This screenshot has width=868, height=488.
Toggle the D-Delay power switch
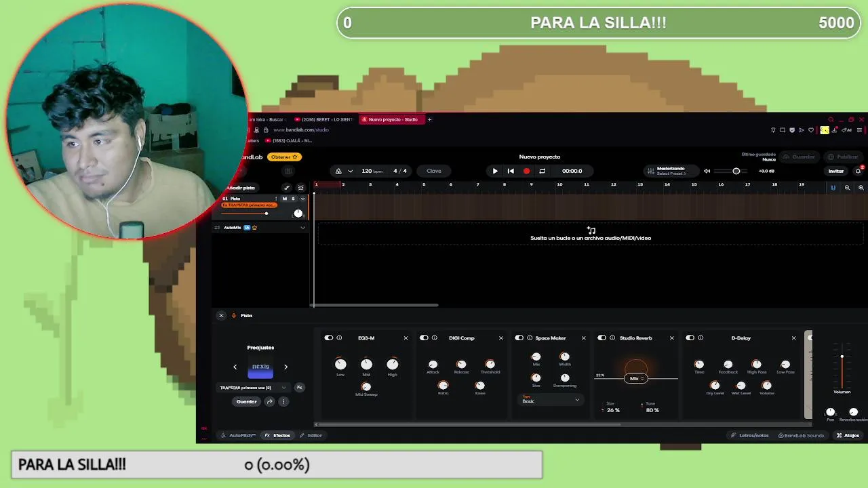(690, 338)
